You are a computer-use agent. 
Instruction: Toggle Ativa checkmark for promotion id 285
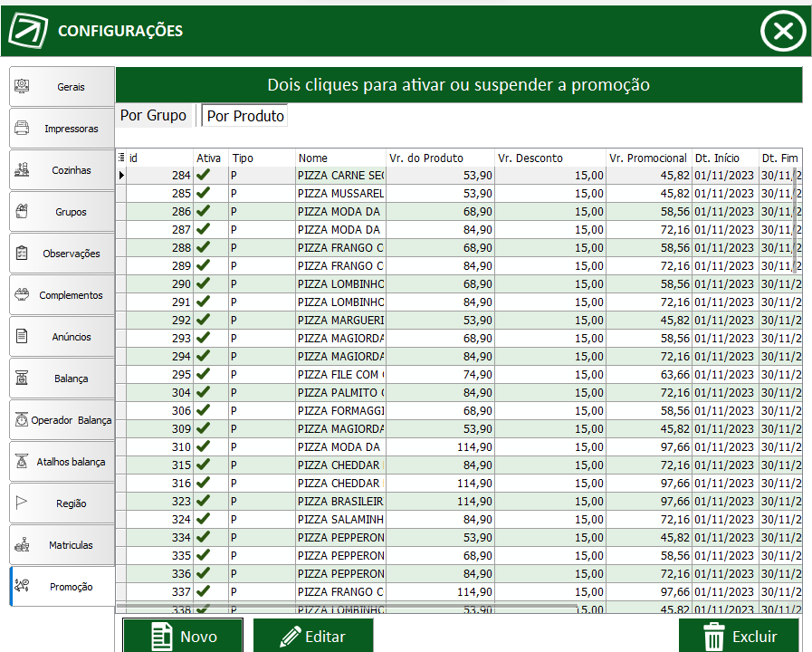pyautogui.click(x=203, y=193)
